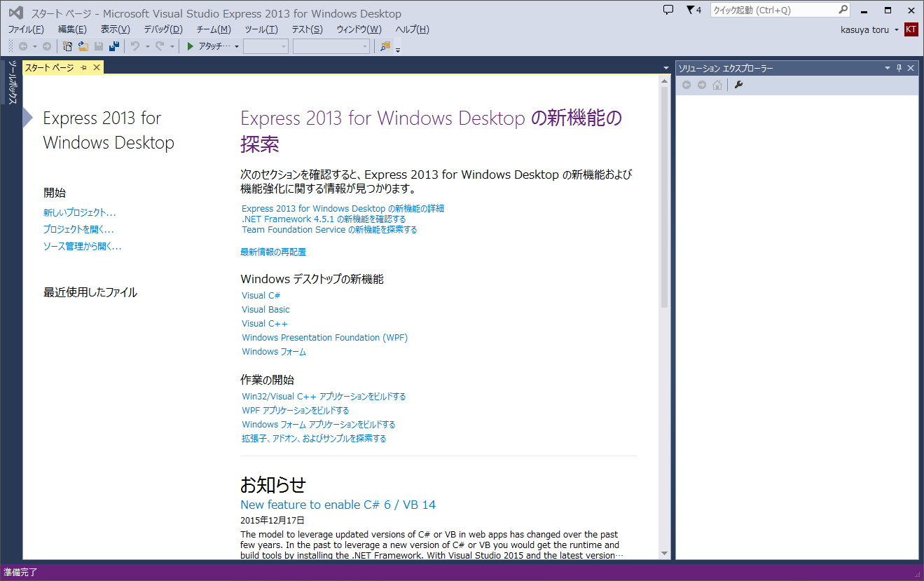Toggle pin on スタート ページ tab
924x581 pixels.
point(83,67)
